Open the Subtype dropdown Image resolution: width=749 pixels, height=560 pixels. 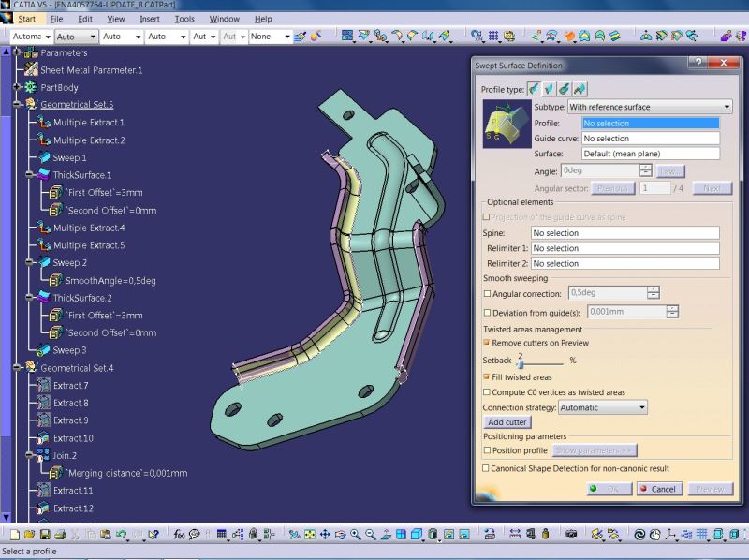(x=650, y=107)
